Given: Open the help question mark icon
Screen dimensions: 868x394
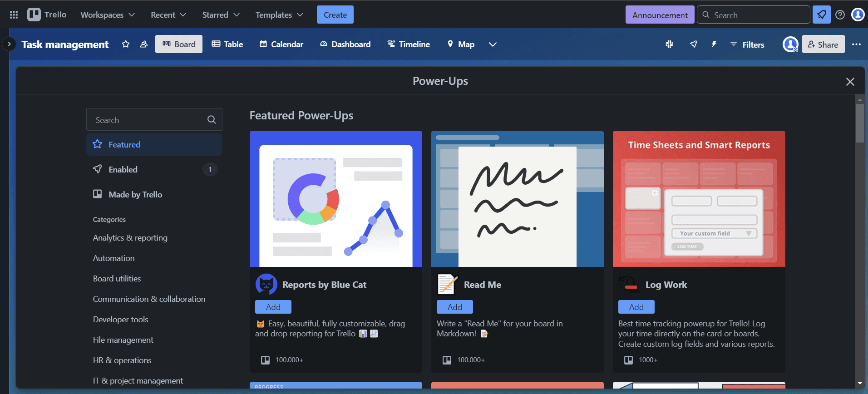Looking at the screenshot, I should coord(840,15).
